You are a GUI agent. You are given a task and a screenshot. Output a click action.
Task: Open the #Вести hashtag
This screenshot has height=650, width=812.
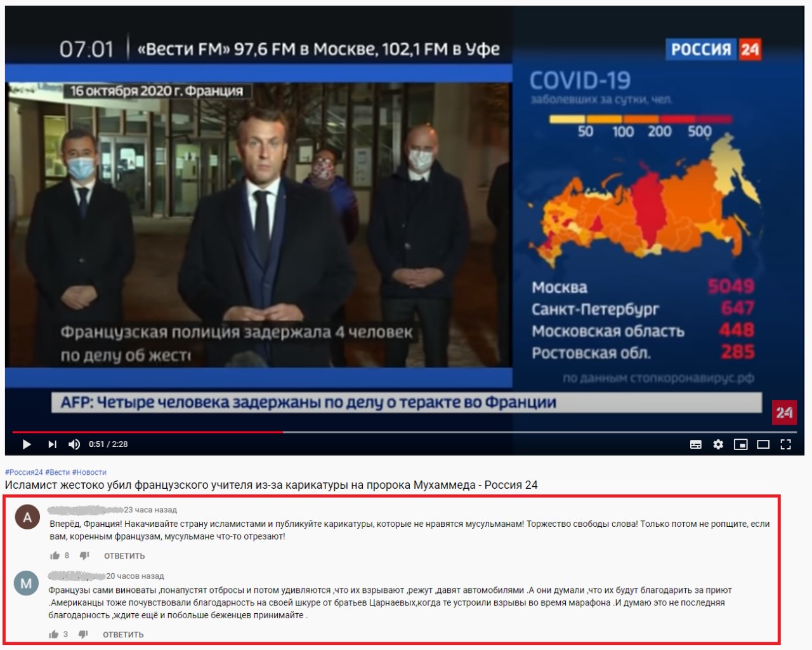pos(58,472)
